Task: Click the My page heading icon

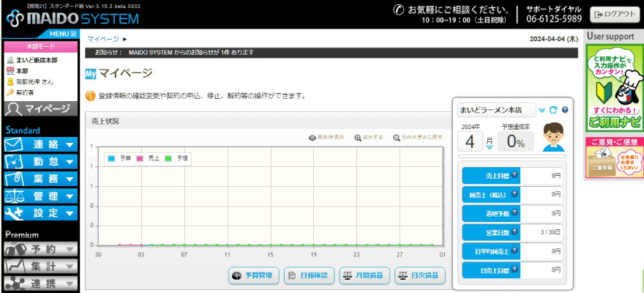Action: tap(90, 74)
